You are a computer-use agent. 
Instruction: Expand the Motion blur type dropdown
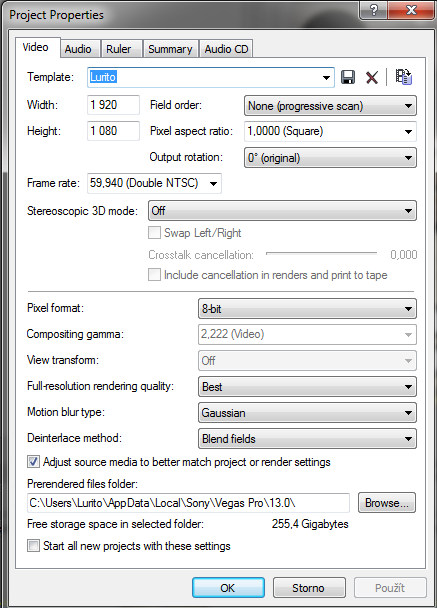307,413
